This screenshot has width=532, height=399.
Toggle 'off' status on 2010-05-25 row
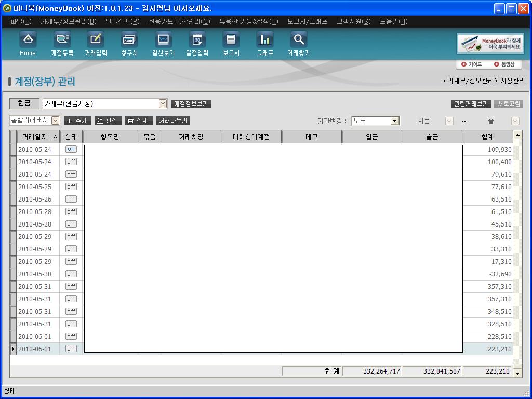71,187
